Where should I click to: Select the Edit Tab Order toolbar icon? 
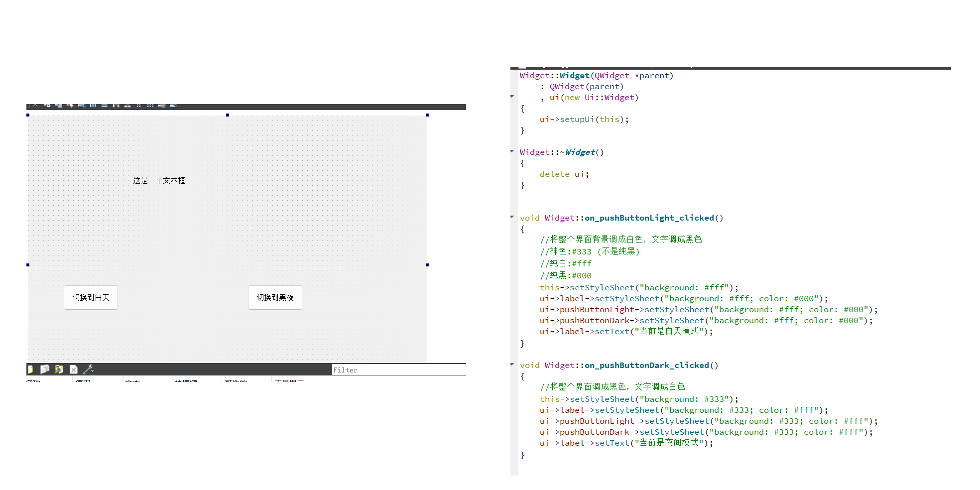82,106
